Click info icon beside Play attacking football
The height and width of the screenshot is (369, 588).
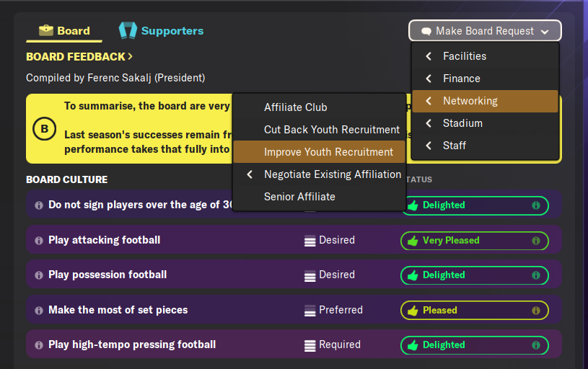(x=39, y=241)
